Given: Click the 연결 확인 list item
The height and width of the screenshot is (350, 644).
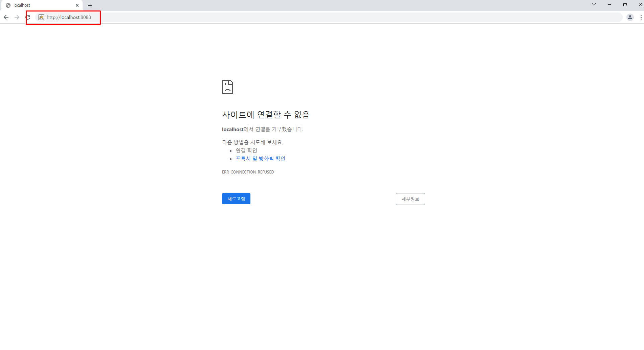Looking at the screenshot, I should [246, 150].
